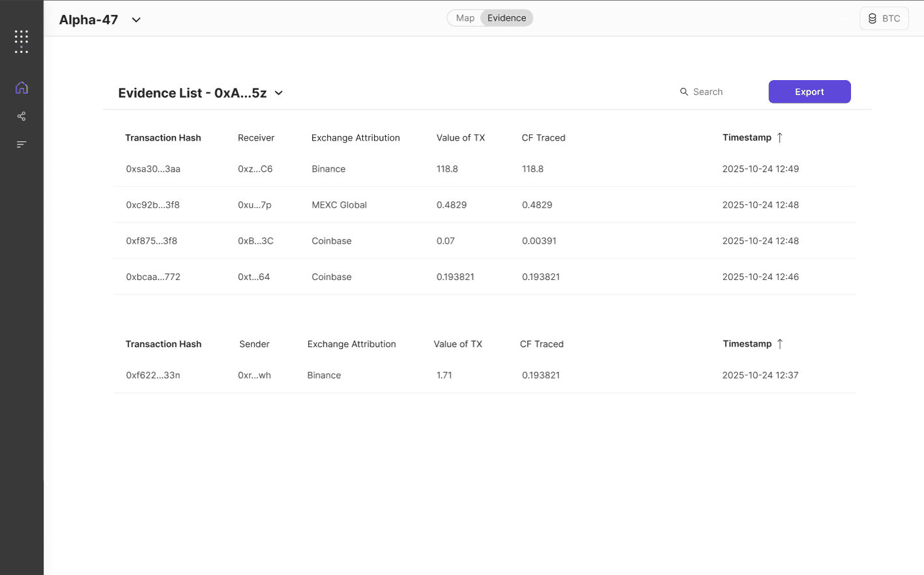This screenshot has height=575, width=924.
Task: Click the Sender column header
Action: (254, 344)
